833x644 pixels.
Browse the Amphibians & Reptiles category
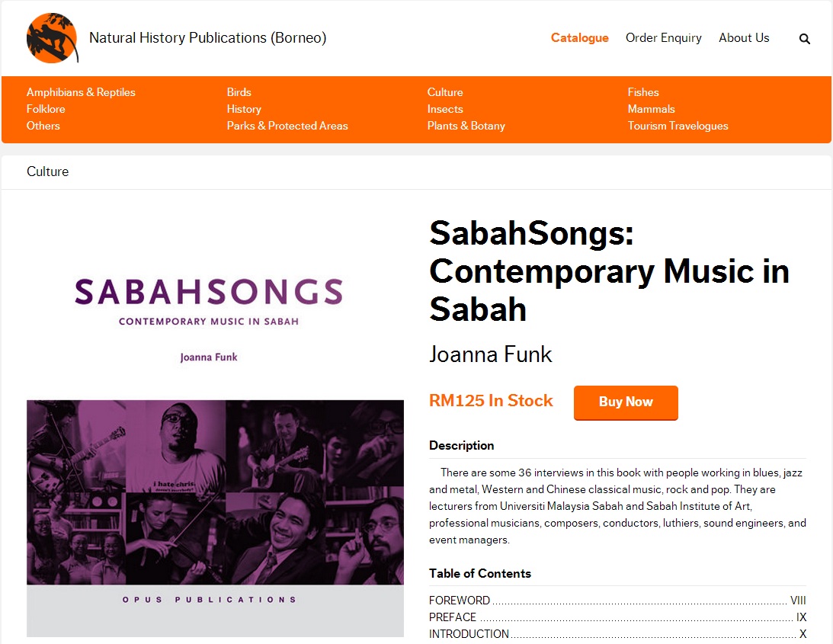point(81,92)
